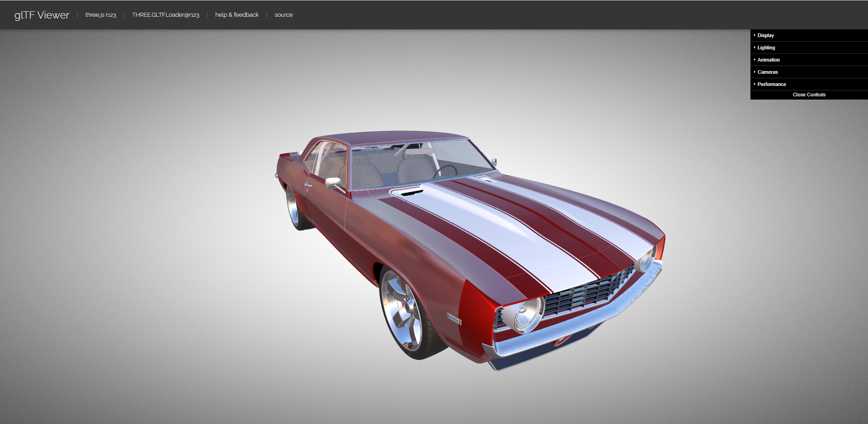Image resolution: width=868 pixels, height=424 pixels.
Task: Click the glTF Viewer title
Action: [x=42, y=15]
